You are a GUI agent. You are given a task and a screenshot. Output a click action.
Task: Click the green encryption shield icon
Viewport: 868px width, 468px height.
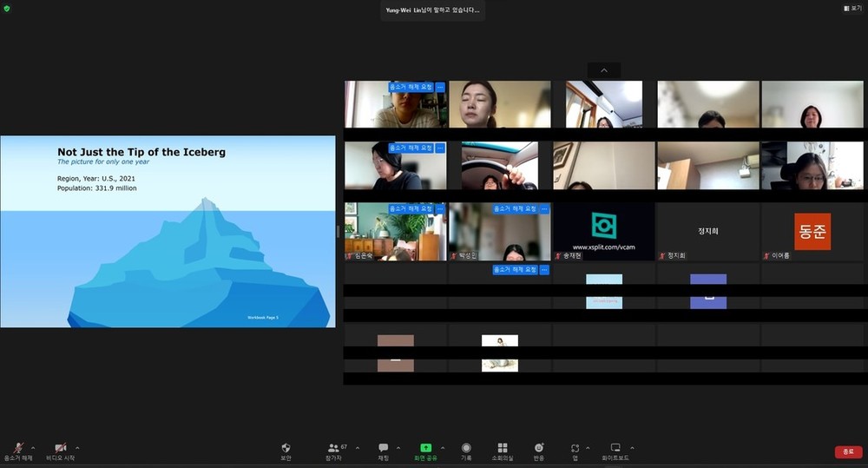click(7, 9)
